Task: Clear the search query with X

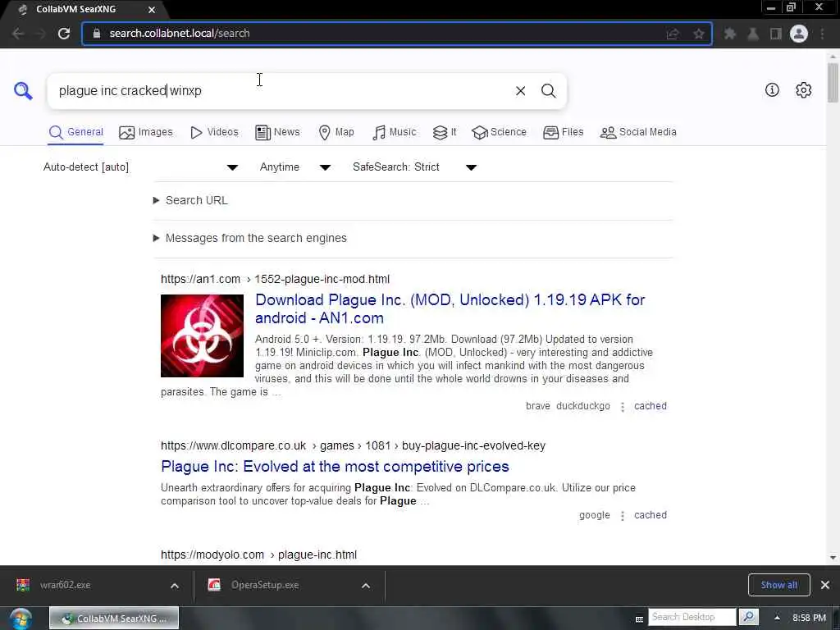Action: tap(520, 91)
